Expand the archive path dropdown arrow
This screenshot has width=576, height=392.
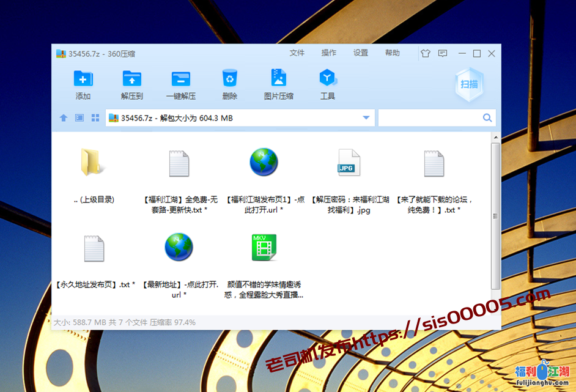(366, 118)
